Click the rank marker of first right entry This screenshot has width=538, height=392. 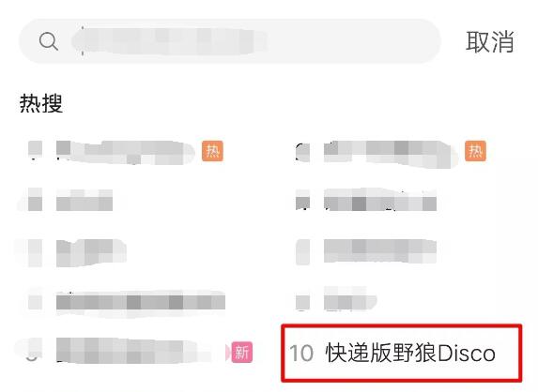point(302,152)
